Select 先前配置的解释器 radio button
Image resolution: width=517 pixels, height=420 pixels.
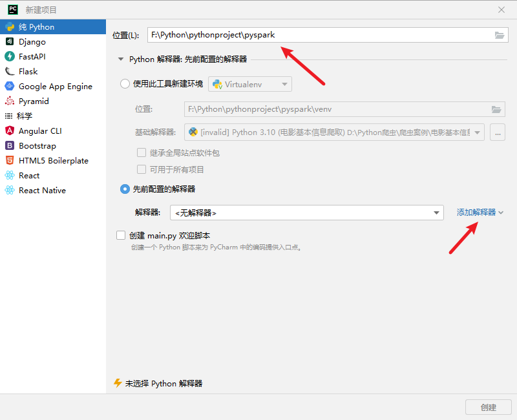coord(125,189)
